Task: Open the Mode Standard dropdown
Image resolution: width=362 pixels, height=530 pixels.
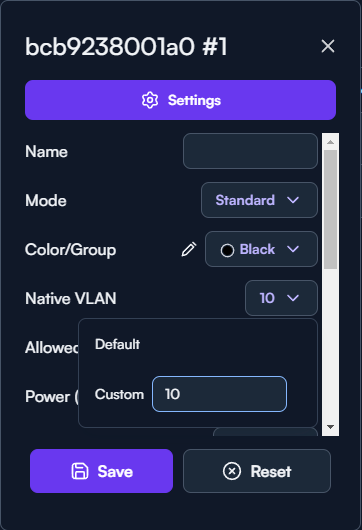Action: click(259, 200)
